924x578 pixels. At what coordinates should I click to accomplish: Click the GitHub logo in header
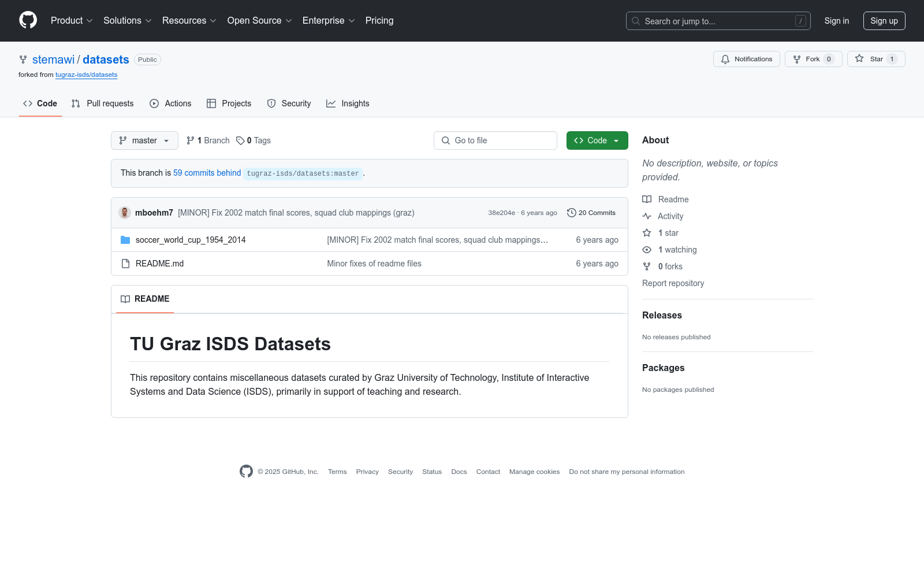[x=28, y=20]
